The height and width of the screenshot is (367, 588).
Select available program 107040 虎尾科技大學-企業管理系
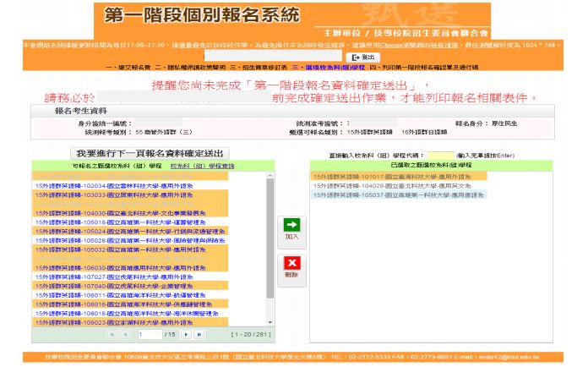(130, 286)
